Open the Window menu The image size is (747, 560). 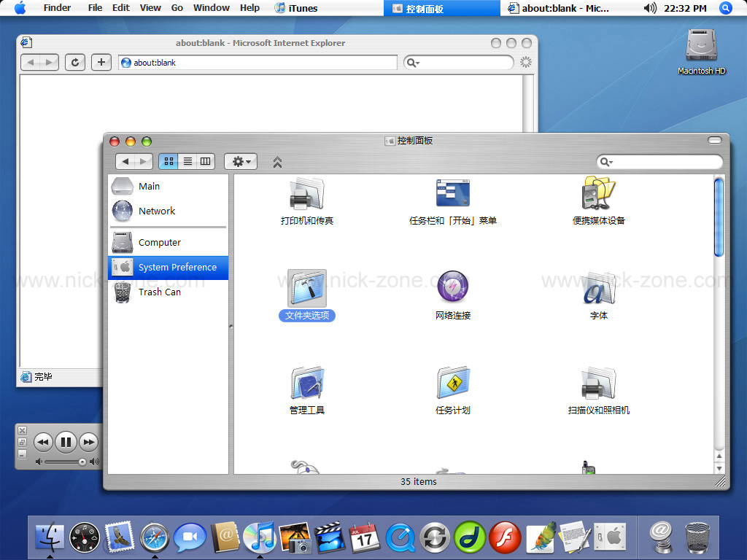point(212,8)
